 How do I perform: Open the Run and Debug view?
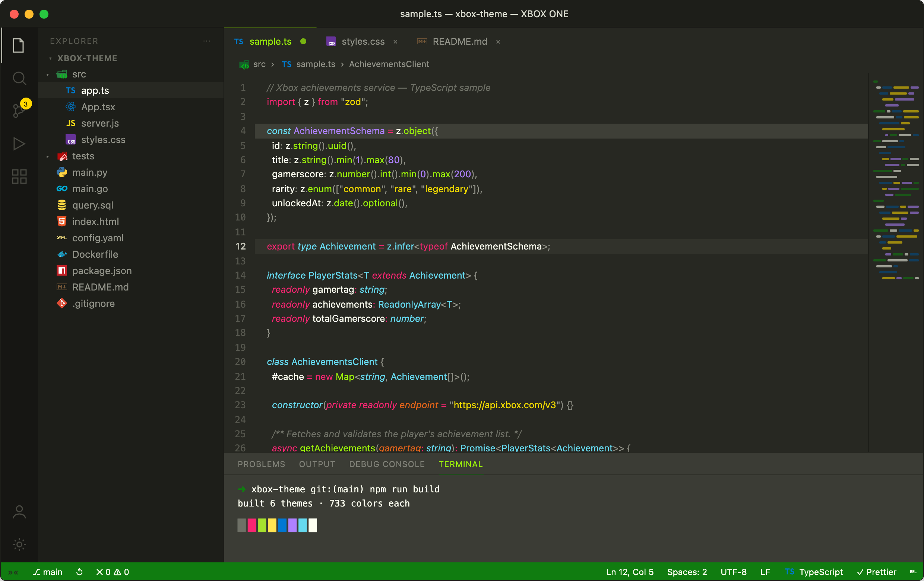[19, 144]
